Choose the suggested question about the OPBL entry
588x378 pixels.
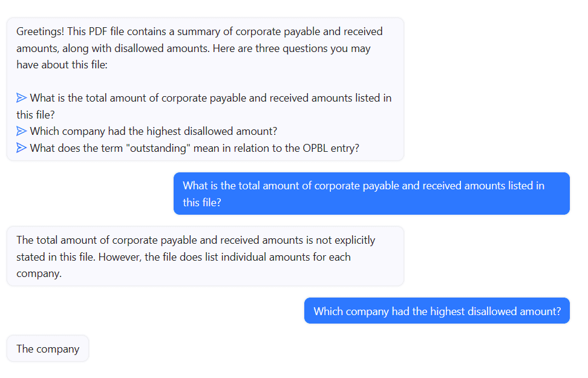point(194,148)
